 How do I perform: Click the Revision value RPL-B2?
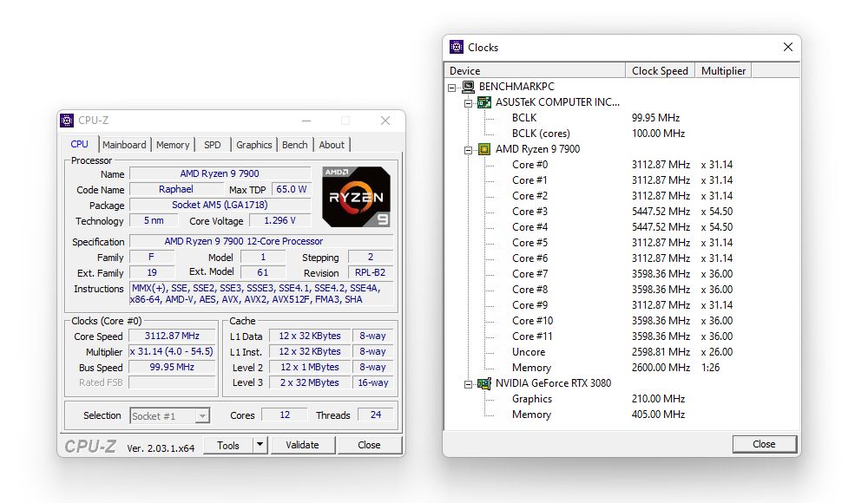371,272
